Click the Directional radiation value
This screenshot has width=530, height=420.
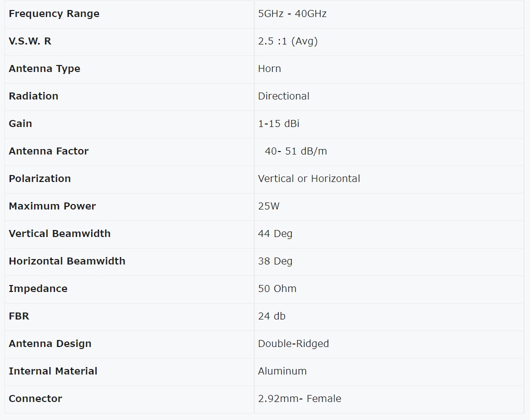click(x=284, y=96)
